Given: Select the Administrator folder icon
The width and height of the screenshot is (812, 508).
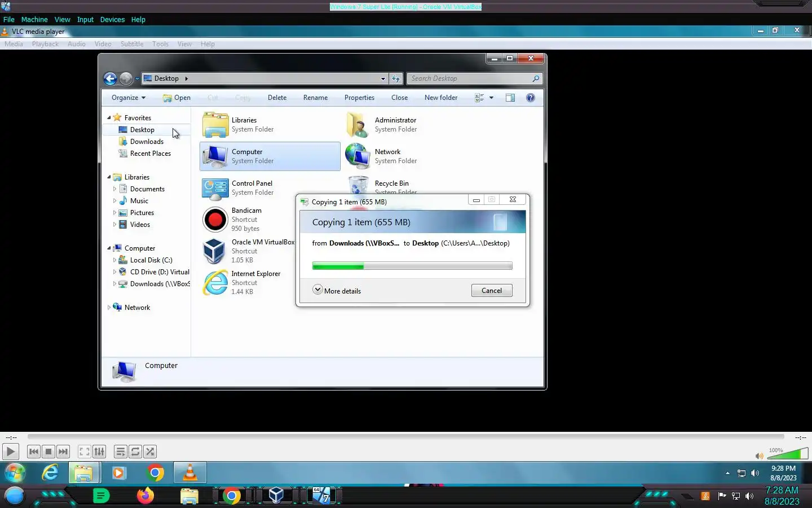Looking at the screenshot, I should [358, 125].
